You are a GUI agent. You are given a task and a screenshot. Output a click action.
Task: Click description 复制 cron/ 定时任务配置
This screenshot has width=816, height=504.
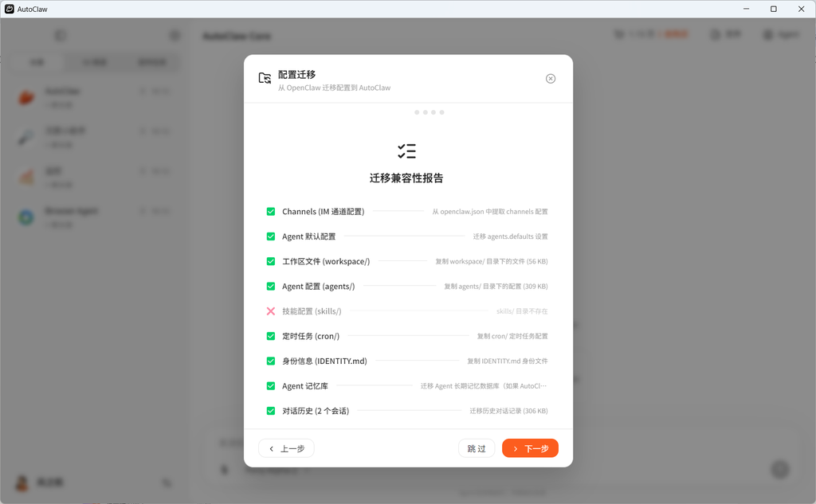coord(512,336)
